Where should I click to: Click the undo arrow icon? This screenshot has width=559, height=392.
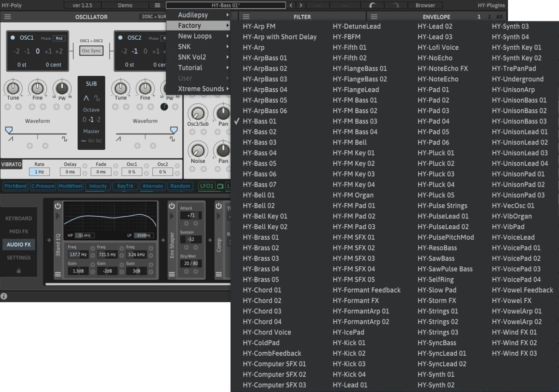[x=372, y=5]
